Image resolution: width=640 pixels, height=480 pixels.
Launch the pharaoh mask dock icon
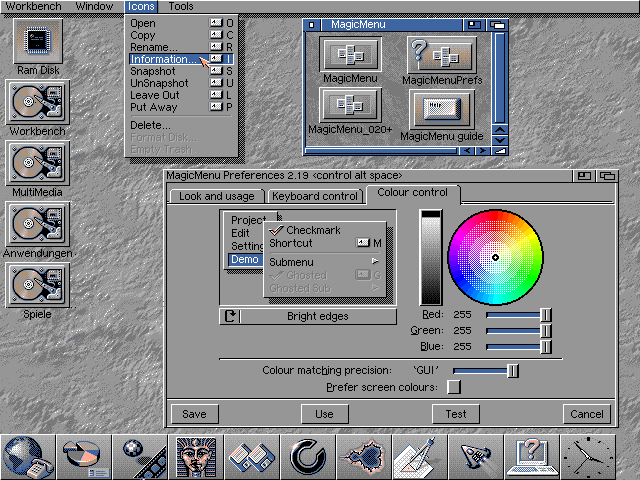coord(196,457)
